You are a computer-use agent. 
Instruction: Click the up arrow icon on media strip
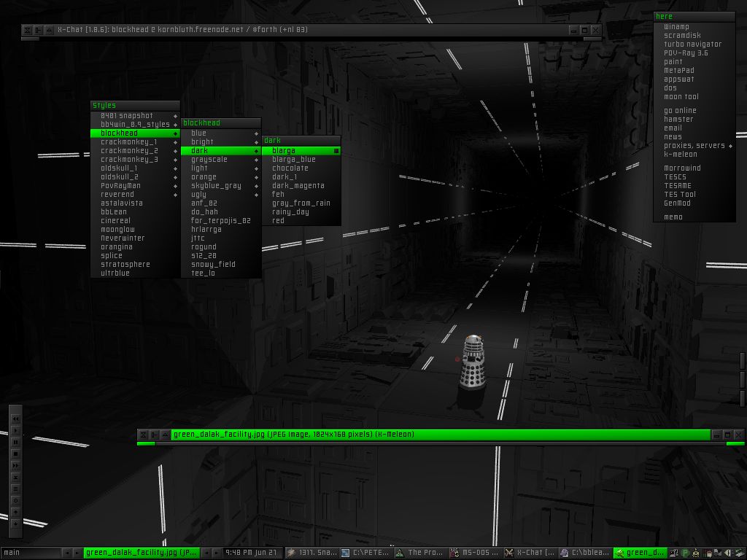pyautogui.click(x=16, y=512)
